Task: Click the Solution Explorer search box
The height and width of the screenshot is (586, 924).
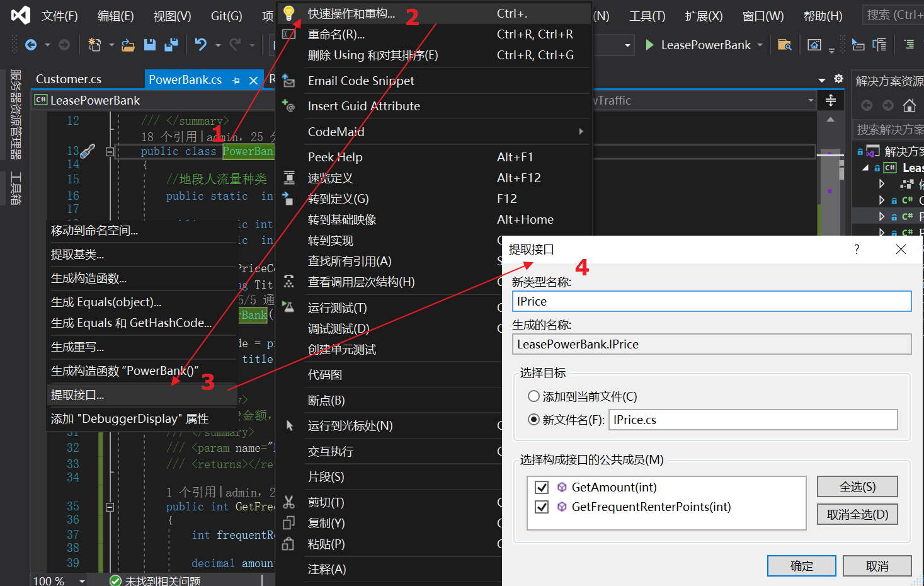Action: coord(889,129)
